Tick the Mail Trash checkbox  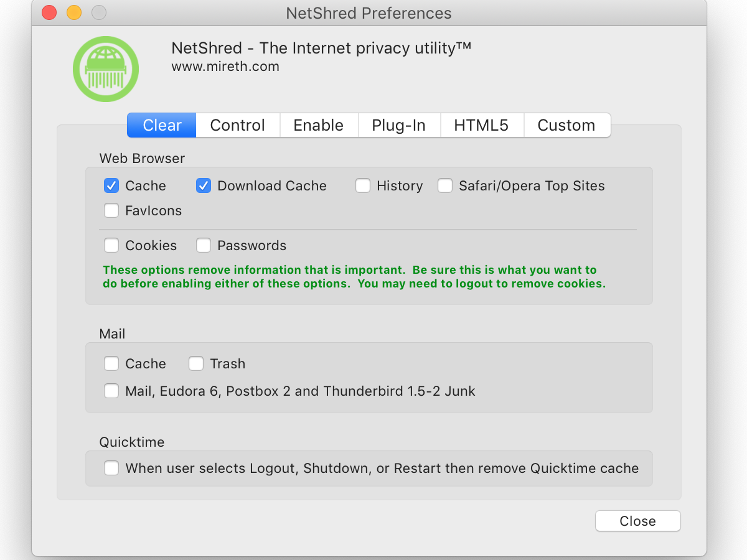click(x=196, y=363)
